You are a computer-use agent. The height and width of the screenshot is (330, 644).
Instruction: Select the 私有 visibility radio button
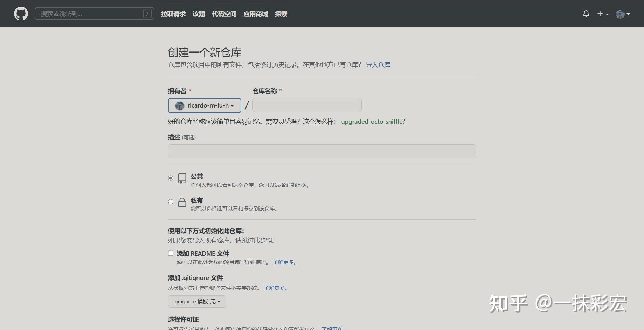tap(171, 201)
